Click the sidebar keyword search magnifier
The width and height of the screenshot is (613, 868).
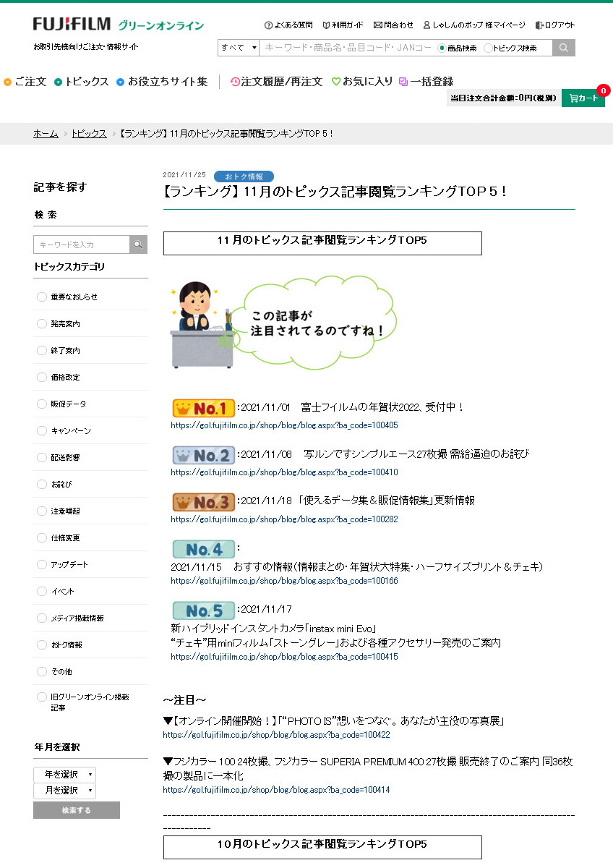coord(138,244)
